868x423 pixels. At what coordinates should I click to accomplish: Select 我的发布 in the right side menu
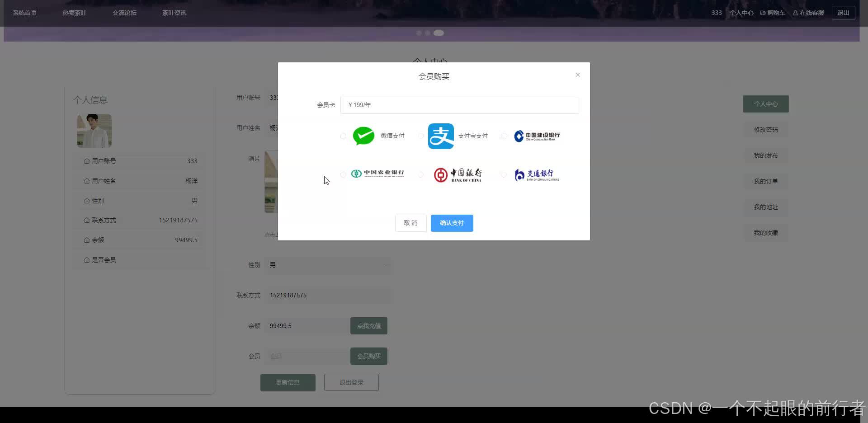click(766, 155)
